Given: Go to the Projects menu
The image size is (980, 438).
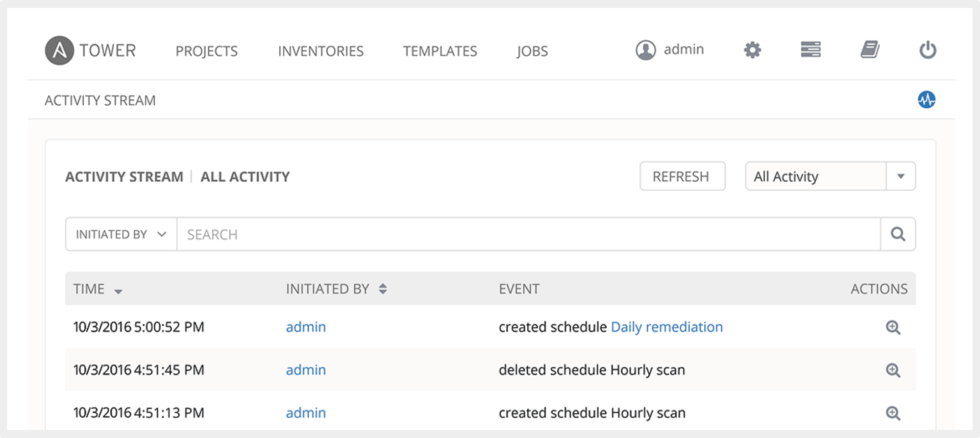Looking at the screenshot, I should tap(206, 51).
